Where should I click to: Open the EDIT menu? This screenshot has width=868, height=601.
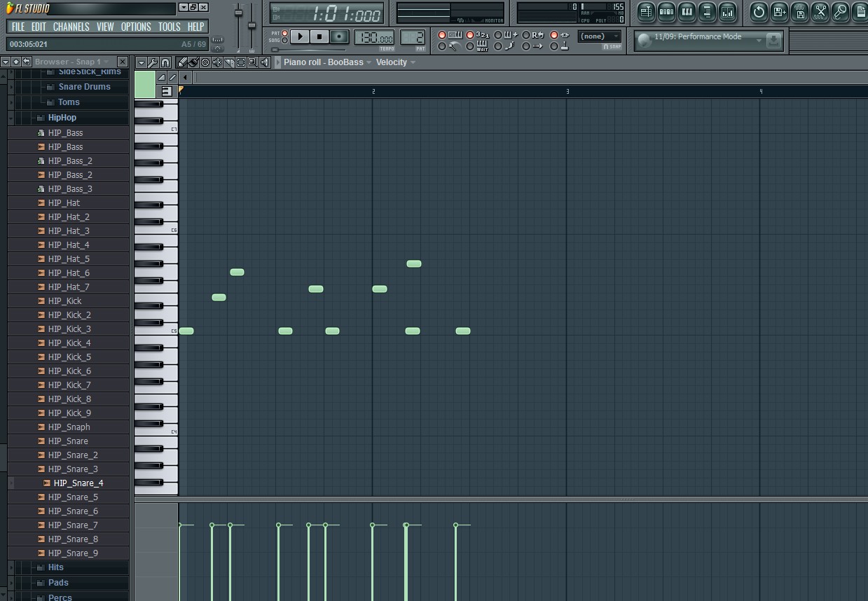39,27
